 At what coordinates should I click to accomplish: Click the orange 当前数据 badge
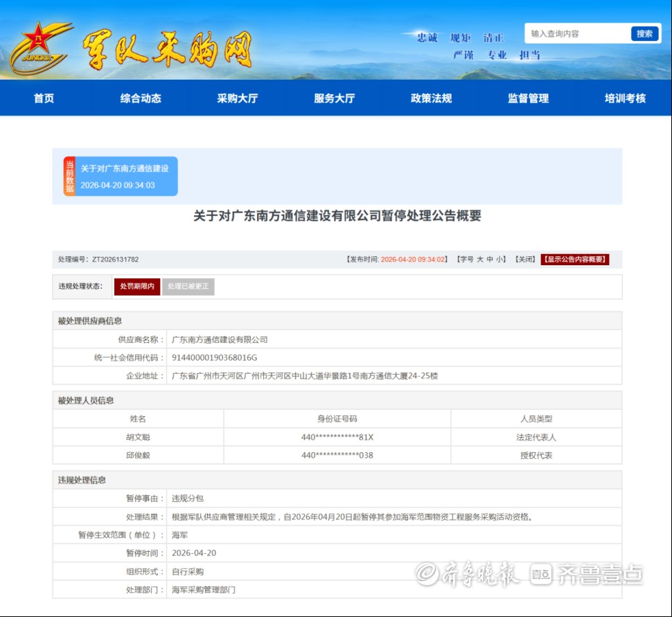(x=69, y=176)
